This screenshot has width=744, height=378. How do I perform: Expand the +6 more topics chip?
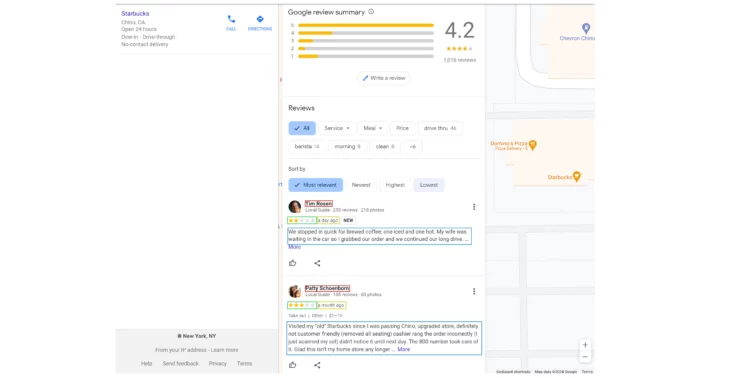(412, 147)
